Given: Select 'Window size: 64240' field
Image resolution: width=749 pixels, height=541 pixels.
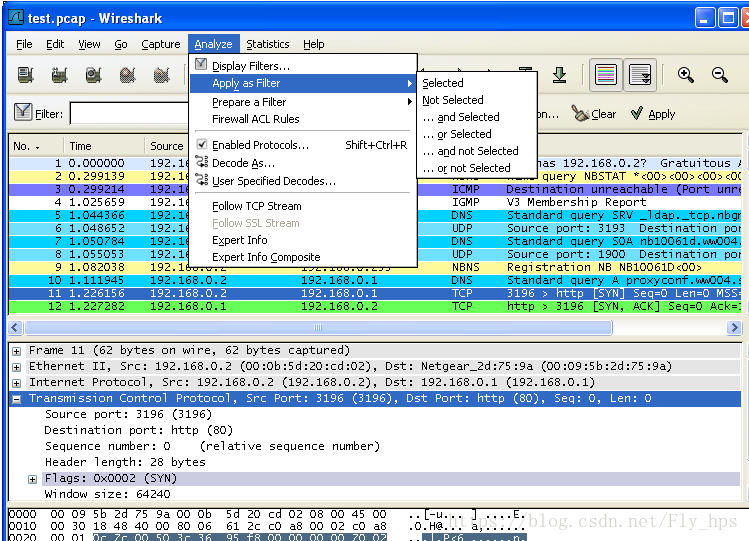Looking at the screenshot, I should click(x=107, y=494).
